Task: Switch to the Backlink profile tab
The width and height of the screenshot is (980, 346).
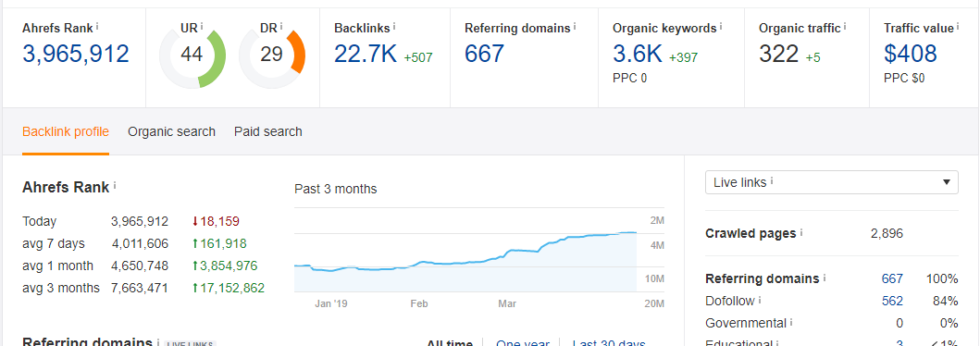Action: (66, 131)
